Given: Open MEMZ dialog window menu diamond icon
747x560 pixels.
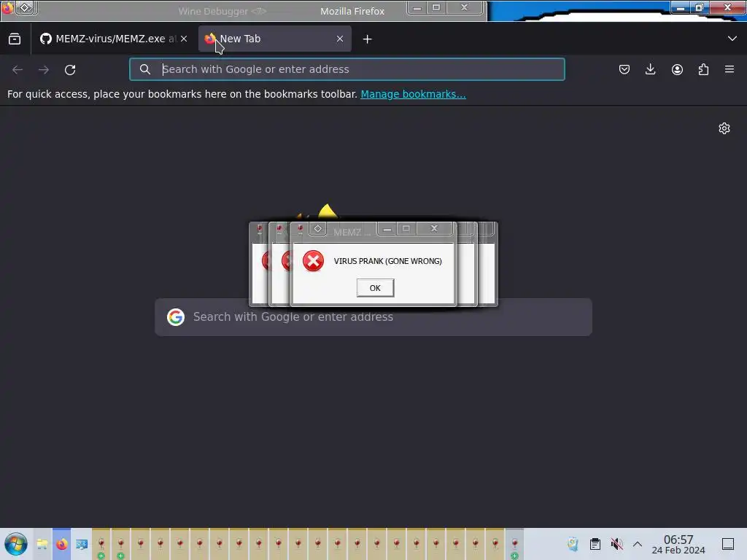Looking at the screenshot, I should click(318, 228).
